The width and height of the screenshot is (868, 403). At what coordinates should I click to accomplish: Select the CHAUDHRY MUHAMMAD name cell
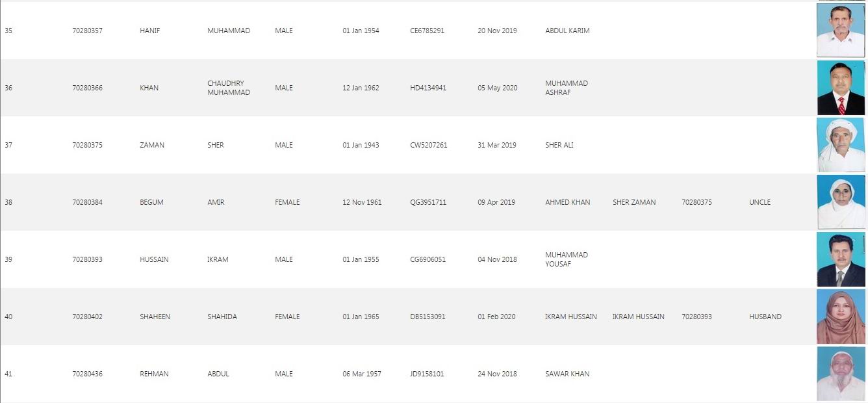pos(229,88)
